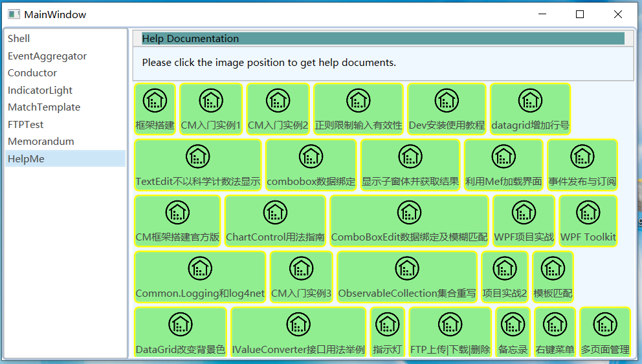
Task: Select the highlighted HelpMe item
Action: (x=65, y=158)
